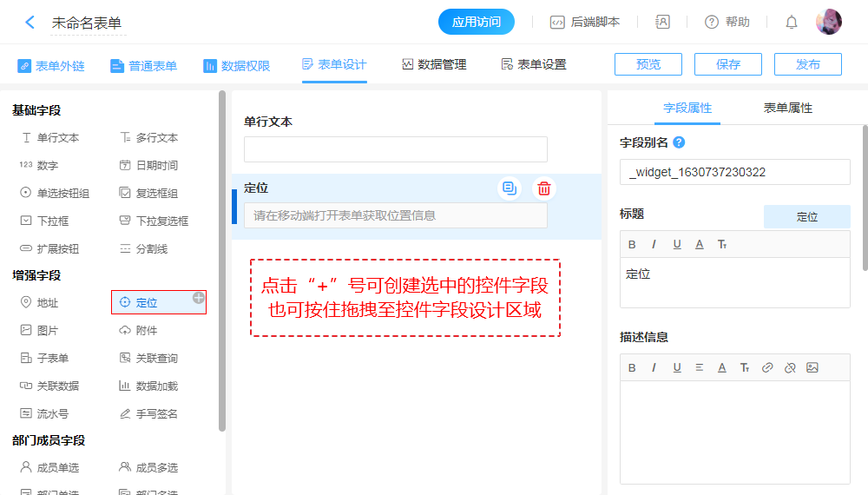Duplicate the 定位 field using copy icon
The image size is (868, 495).
click(x=510, y=188)
